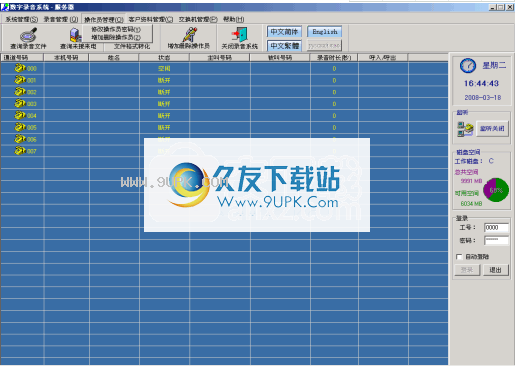515x370 pixels.
Task: Click the 增加删除操作员 toolbar icon
Action: 189,34
